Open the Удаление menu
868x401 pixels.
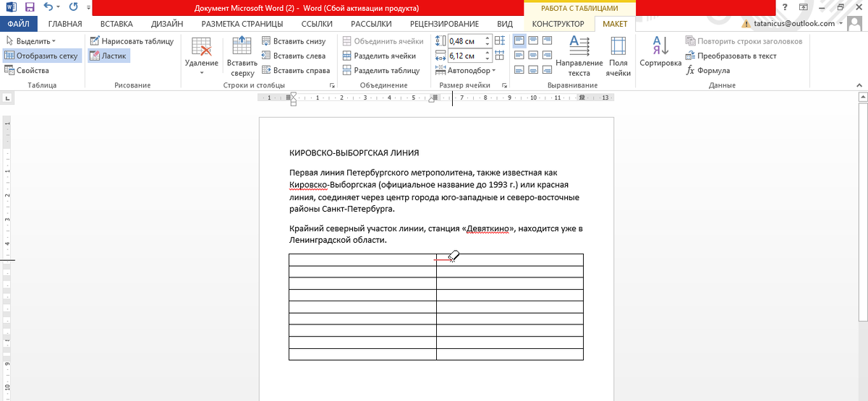201,56
